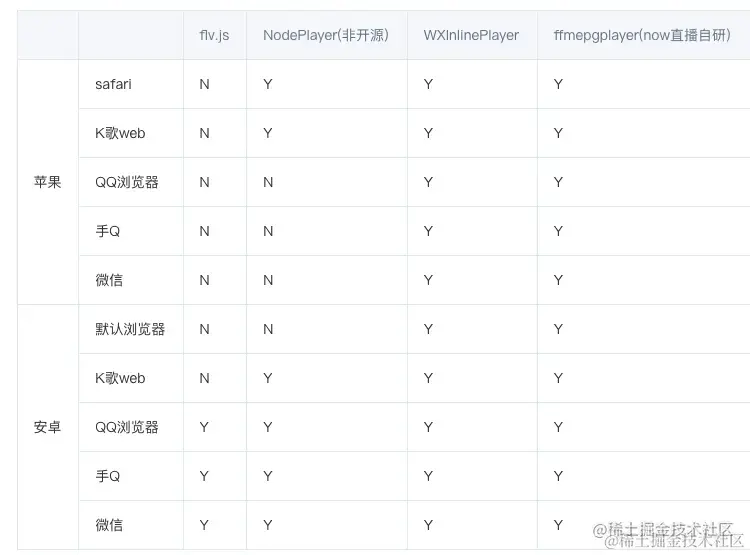750x555 pixels.
Task: Select 苹果 K歌web ffmepgplayer Y value
Action: tap(558, 133)
